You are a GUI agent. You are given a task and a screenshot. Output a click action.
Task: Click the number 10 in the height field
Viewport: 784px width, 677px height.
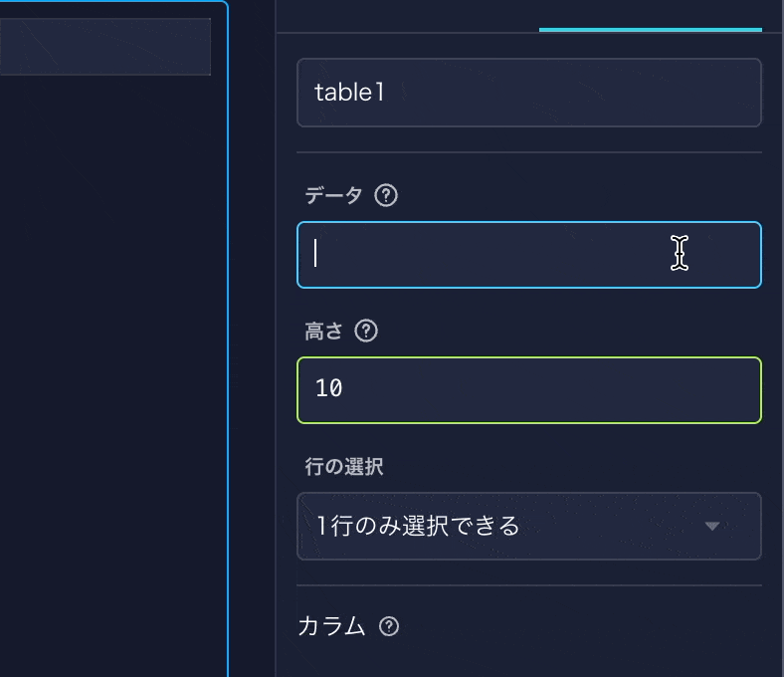(329, 389)
